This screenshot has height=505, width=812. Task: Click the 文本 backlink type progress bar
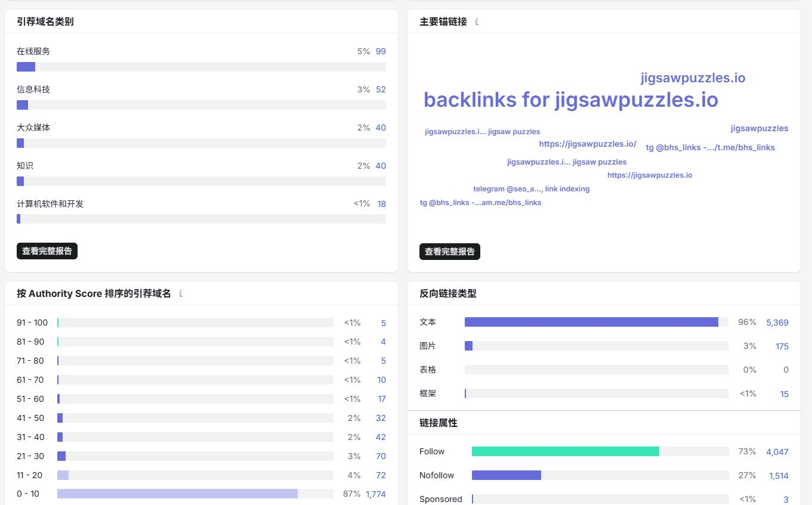[591, 322]
